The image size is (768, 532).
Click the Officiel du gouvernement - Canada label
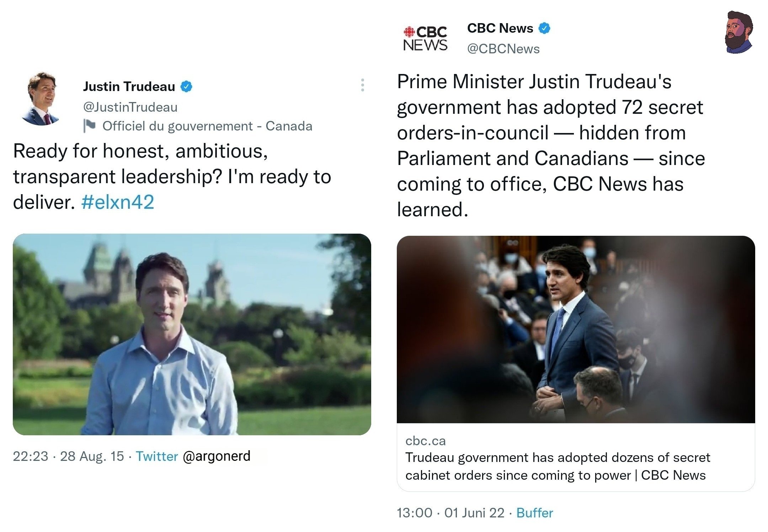(207, 126)
